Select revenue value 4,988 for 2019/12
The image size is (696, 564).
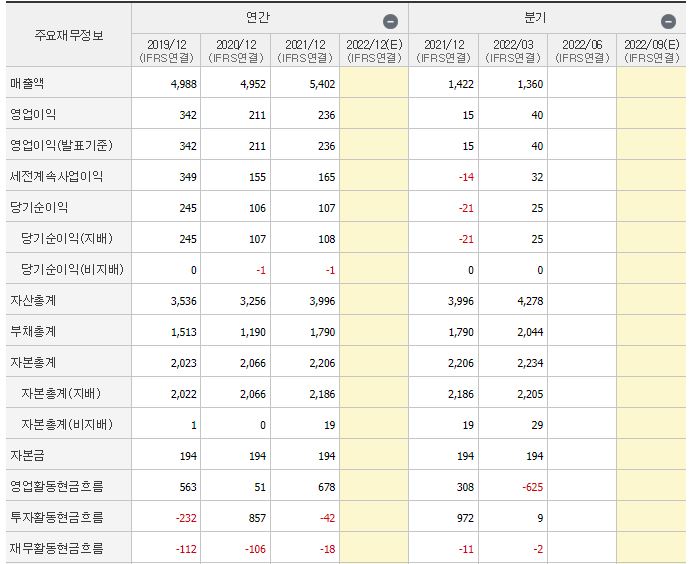184,84
